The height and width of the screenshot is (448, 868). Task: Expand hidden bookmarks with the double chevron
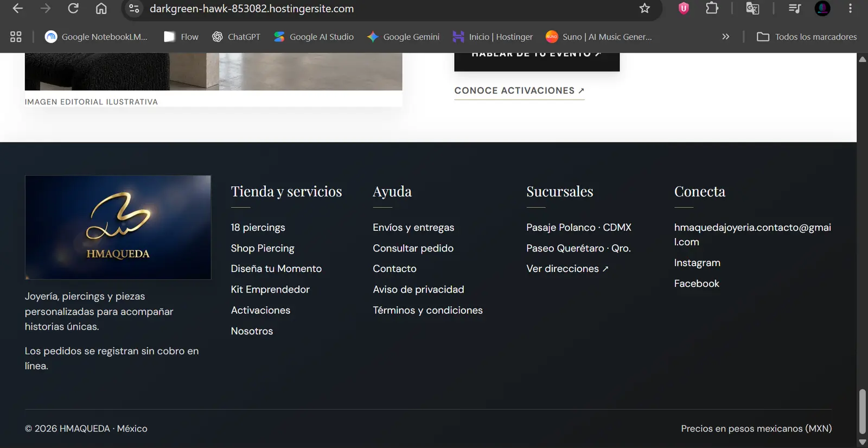(x=725, y=36)
